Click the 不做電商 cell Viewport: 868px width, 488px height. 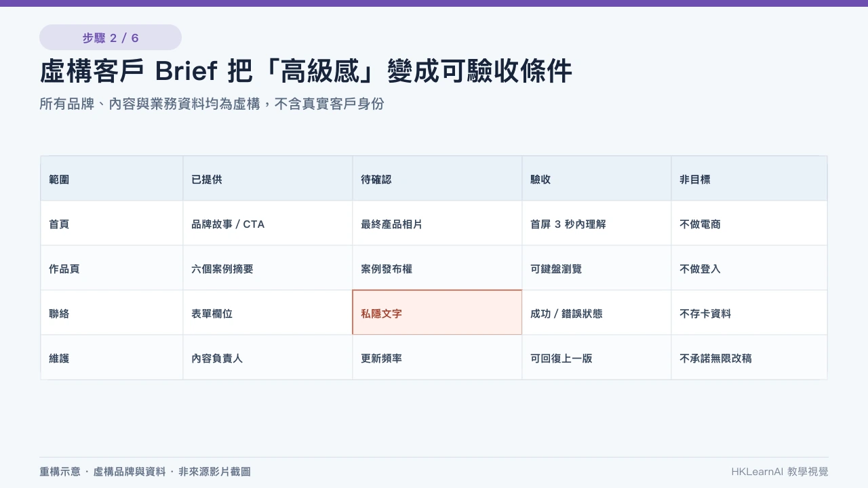click(x=749, y=224)
